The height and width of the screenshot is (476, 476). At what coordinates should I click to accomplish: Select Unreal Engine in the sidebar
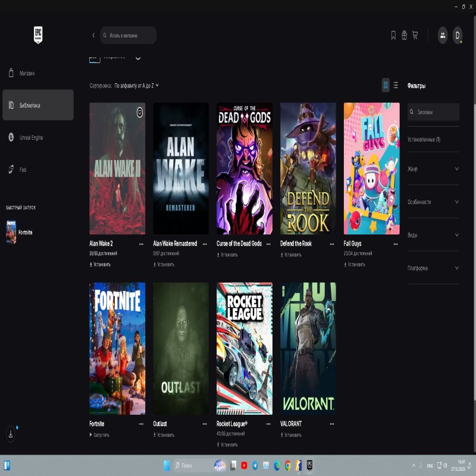[x=31, y=137]
